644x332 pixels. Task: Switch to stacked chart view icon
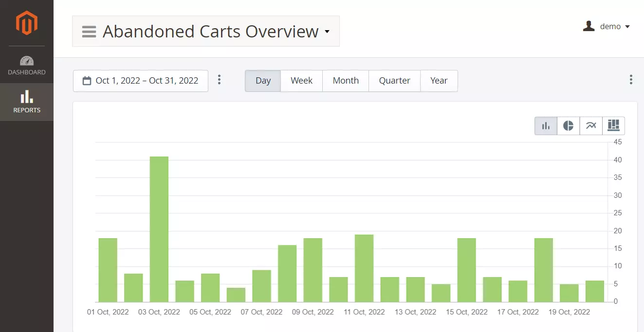point(613,126)
